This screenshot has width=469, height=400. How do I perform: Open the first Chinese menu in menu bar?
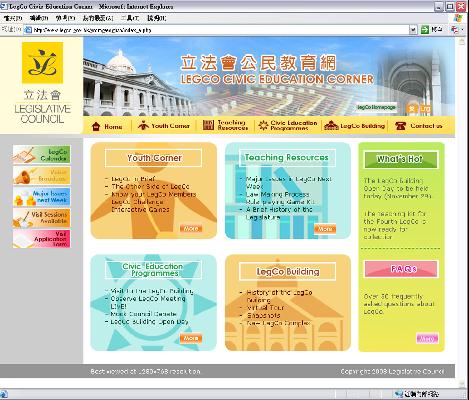(13, 18)
